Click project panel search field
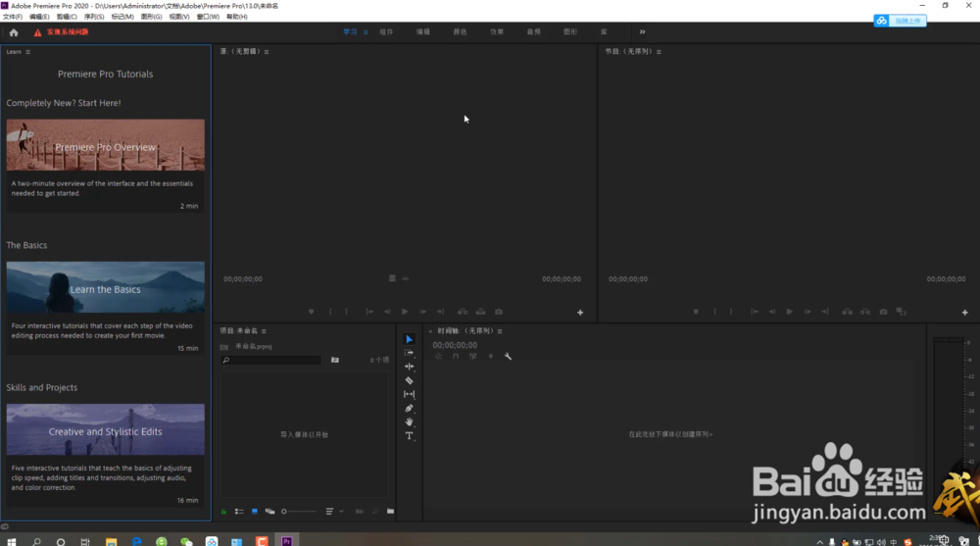980x546 pixels. (271, 361)
